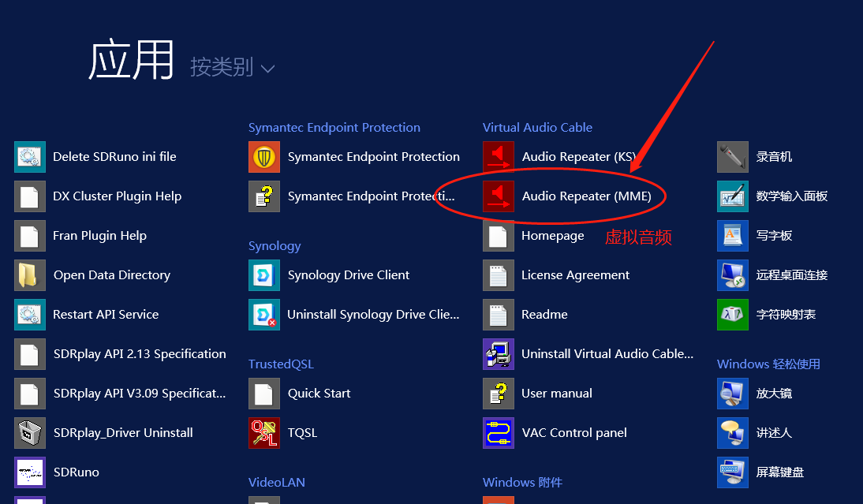863x504 pixels.
Task: Launch the SDRuno app icon
Action: click(x=30, y=472)
